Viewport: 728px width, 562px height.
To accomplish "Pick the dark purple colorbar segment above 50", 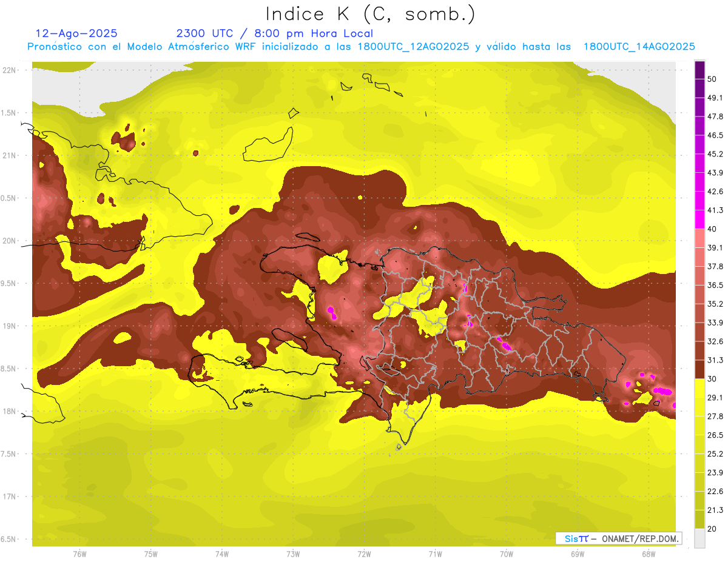I will 699,70.
